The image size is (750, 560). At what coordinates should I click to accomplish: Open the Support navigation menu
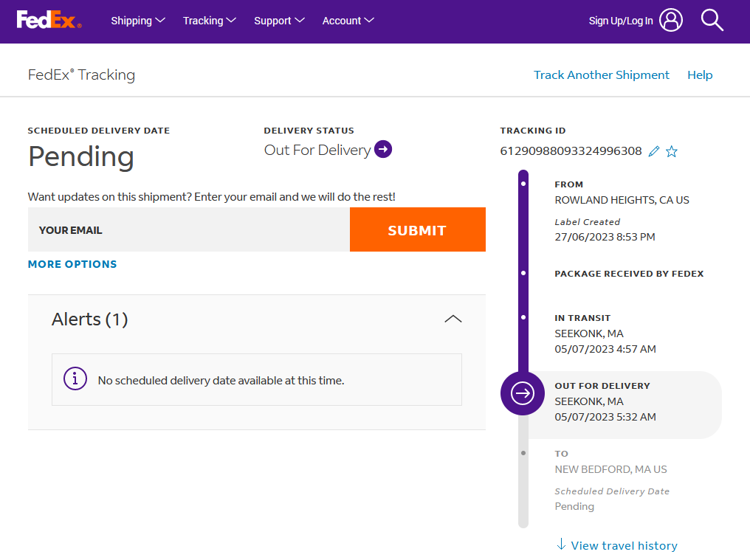pyautogui.click(x=279, y=21)
